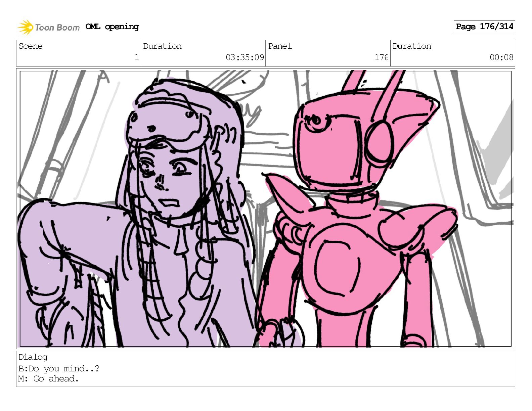
Task: Open the storyboard panel sketch thumbnail
Action: point(265,209)
